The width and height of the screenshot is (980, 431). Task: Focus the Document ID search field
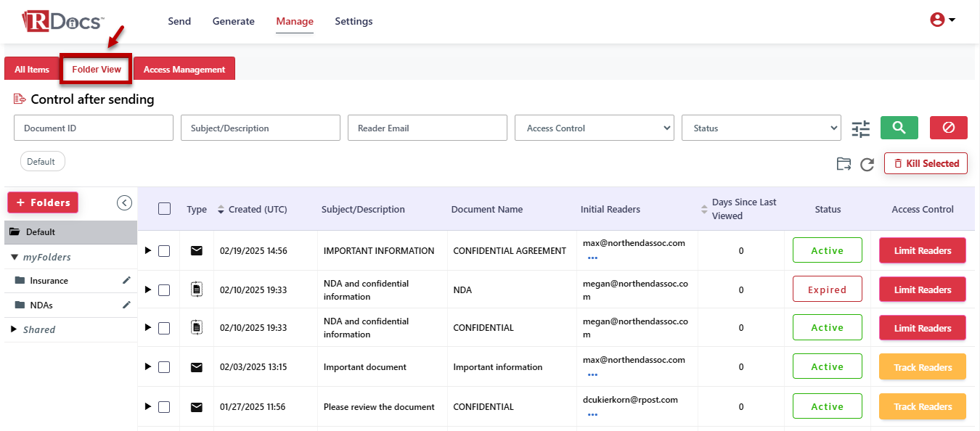tap(94, 128)
